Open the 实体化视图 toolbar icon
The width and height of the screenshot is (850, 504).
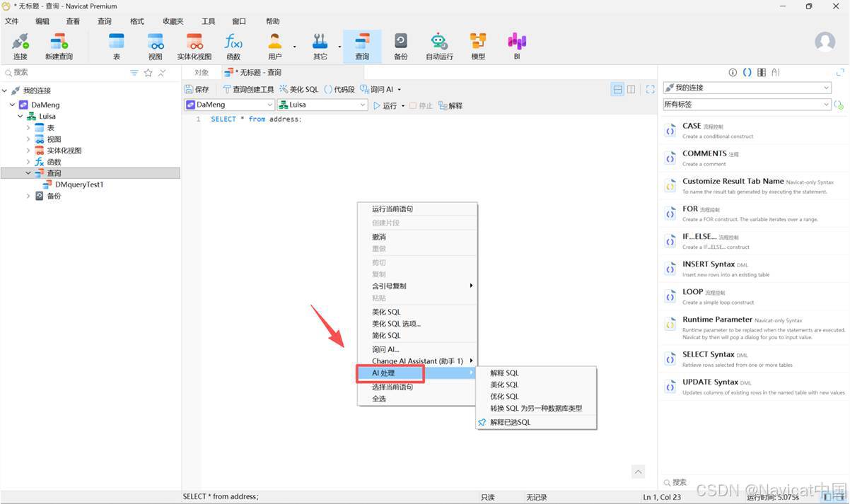point(194,47)
